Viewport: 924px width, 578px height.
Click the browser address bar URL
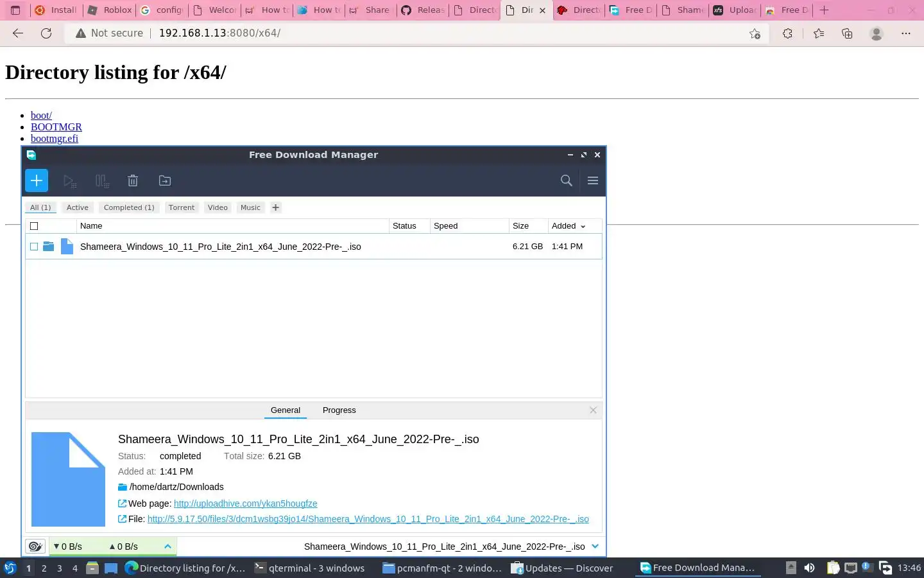(x=219, y=33)
